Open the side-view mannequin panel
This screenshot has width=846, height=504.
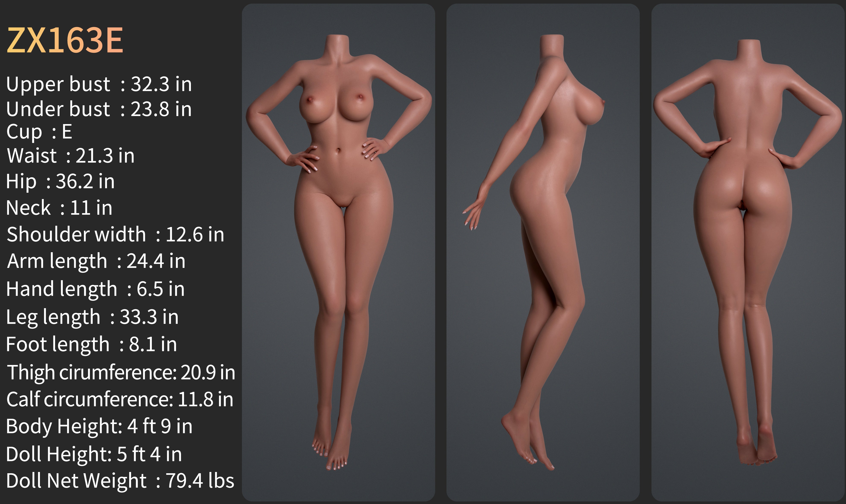[x=543, y=252]
